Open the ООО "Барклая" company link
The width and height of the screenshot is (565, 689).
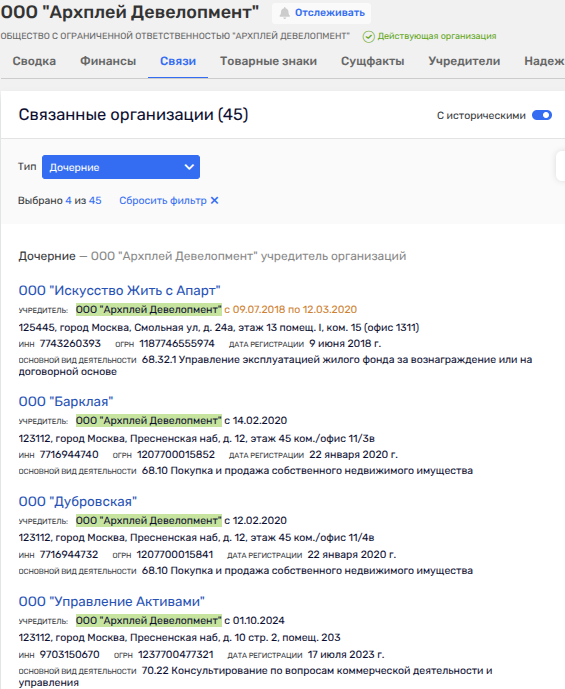pos(66,402)
